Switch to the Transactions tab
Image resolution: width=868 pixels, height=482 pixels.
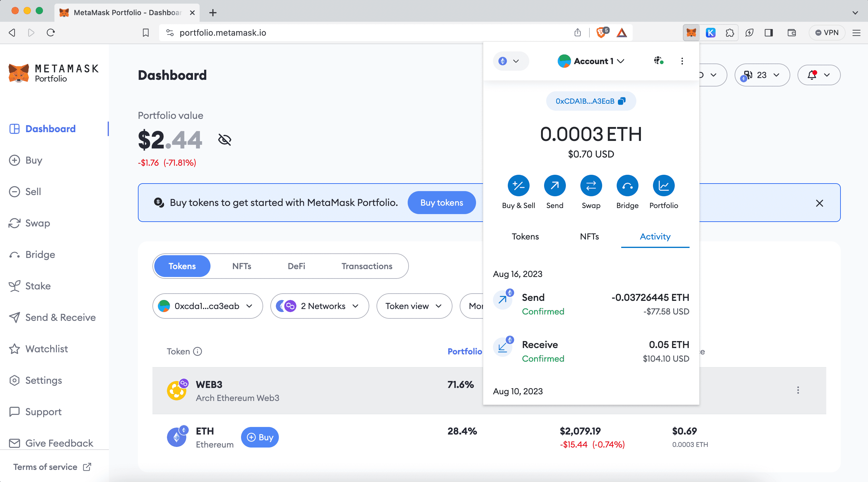(367, 266)
